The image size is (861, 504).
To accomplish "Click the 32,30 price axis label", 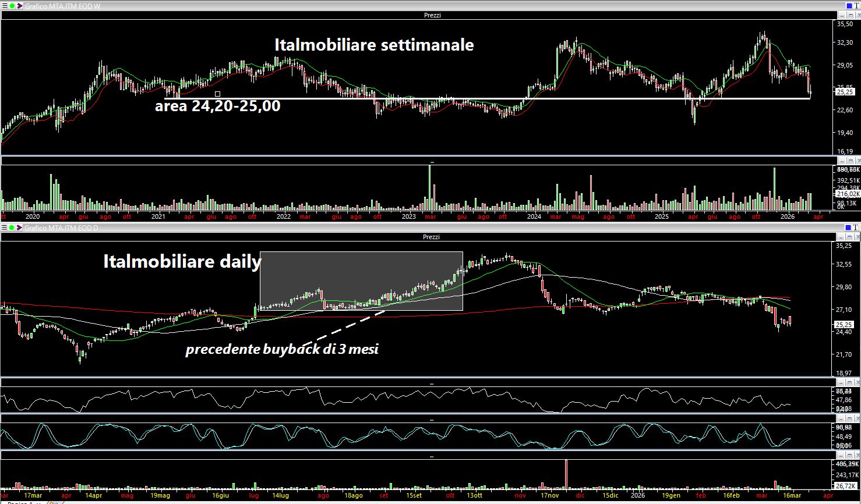I will 845,42.
